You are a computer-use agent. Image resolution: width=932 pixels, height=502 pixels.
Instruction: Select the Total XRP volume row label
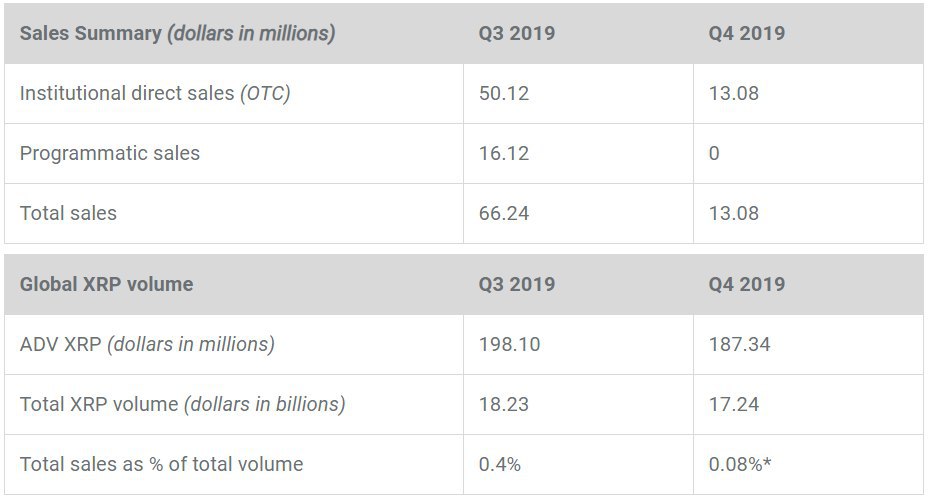coord(182,404)
